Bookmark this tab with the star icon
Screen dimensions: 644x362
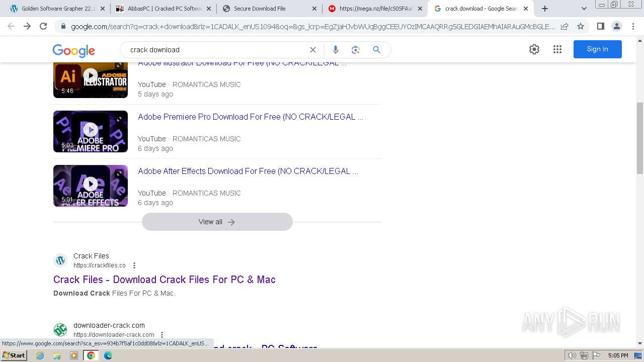click(581, 26)
